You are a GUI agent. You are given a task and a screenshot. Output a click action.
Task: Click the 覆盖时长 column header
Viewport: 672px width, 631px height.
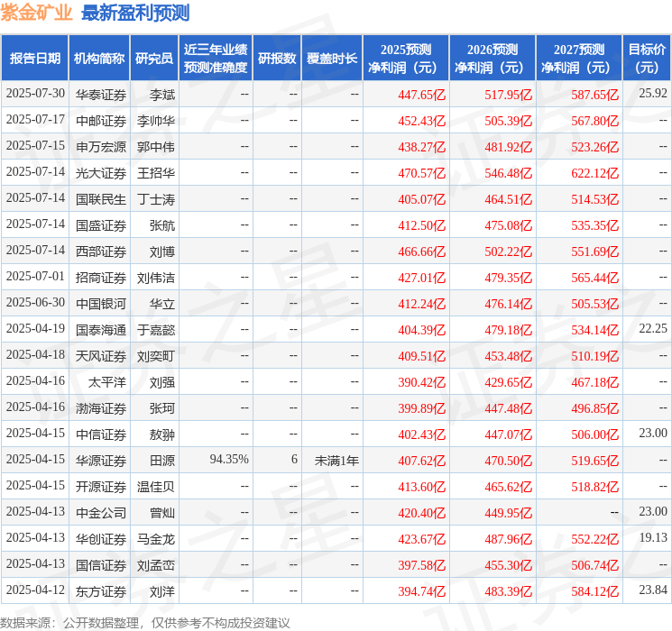(332, 59)
